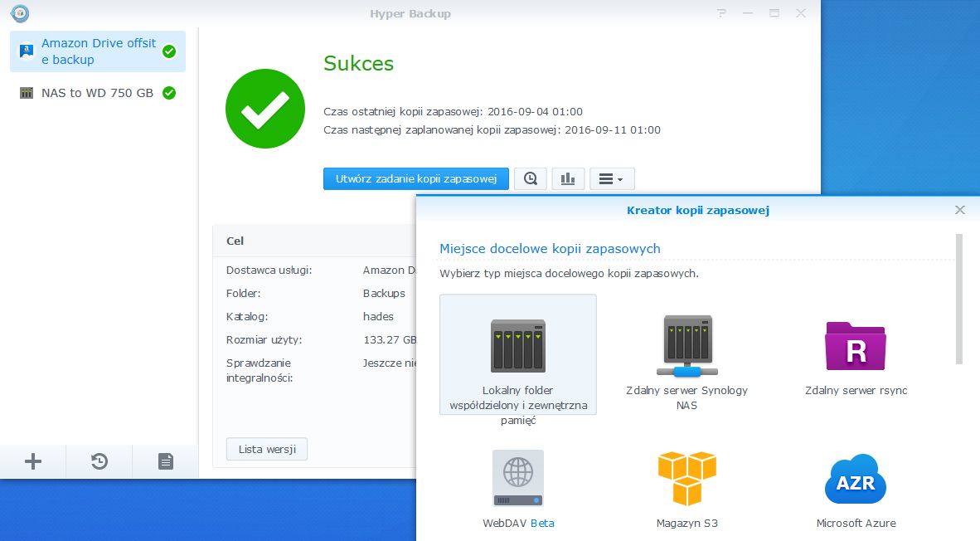Viewport: 980px width, 541px height.
Task: Click the Amazon Drive task icon
Action: point(27,51)
